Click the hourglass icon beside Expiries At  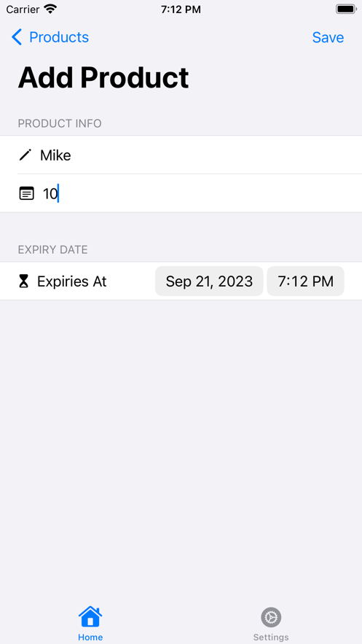(x=24, y=282)
